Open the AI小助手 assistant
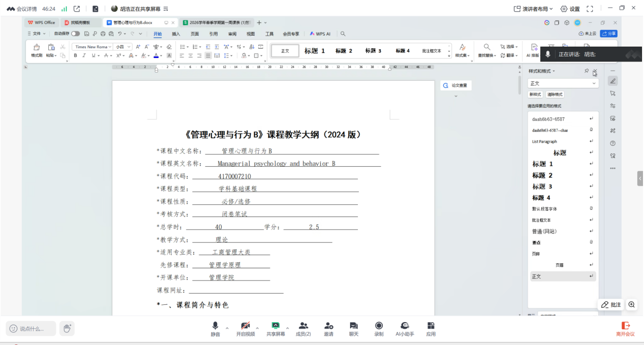Screen dimensions: 644x345 (x=405, y=328)
